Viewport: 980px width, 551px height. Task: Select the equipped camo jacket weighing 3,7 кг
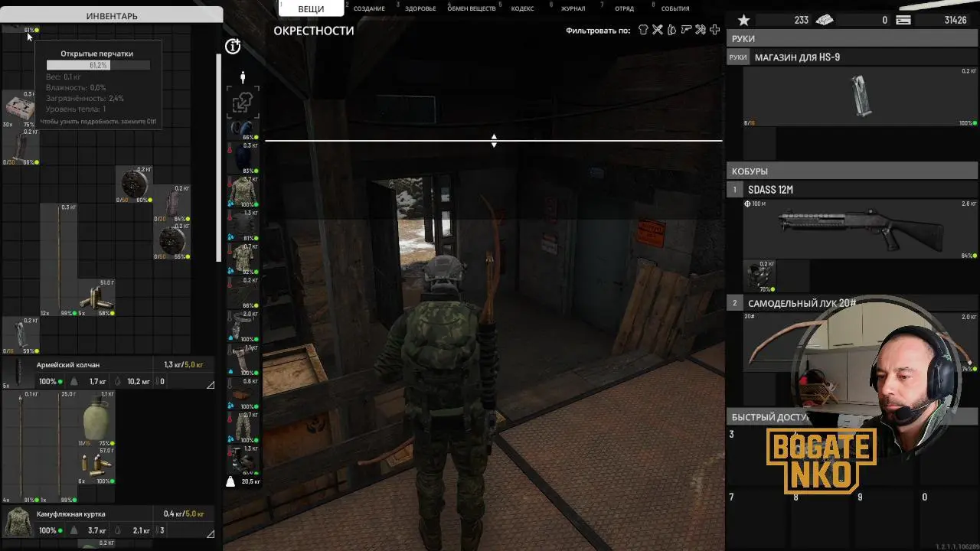coord(243,191)
